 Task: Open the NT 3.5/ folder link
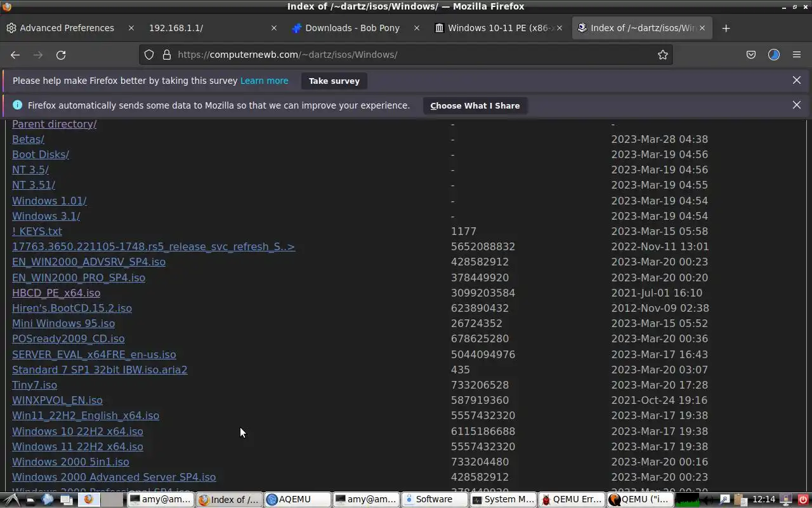click(30, 170)
